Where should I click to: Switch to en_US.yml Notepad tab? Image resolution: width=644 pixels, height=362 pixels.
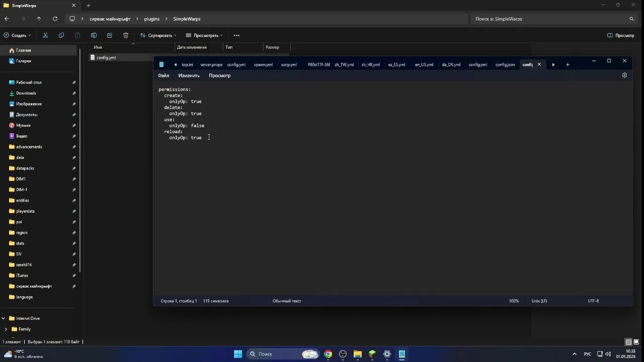[424, 64]
